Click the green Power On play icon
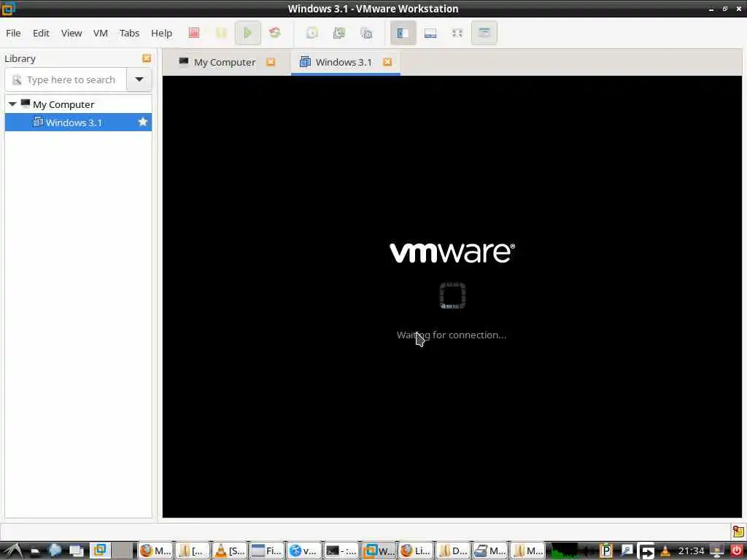747x560 pixels. (x=248, y=33)
